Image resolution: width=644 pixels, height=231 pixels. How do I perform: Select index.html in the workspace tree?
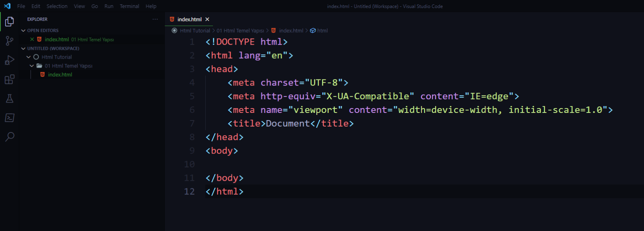coord(60,75)
